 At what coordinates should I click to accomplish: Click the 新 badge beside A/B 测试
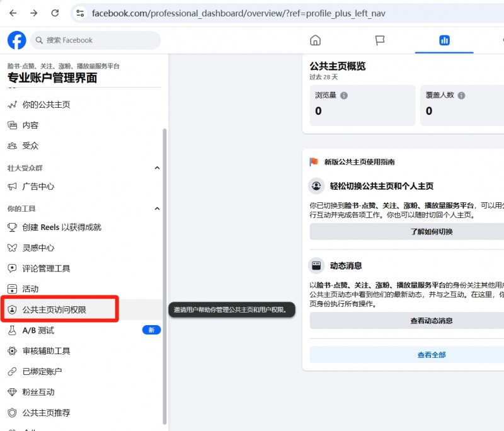(151, 330)
